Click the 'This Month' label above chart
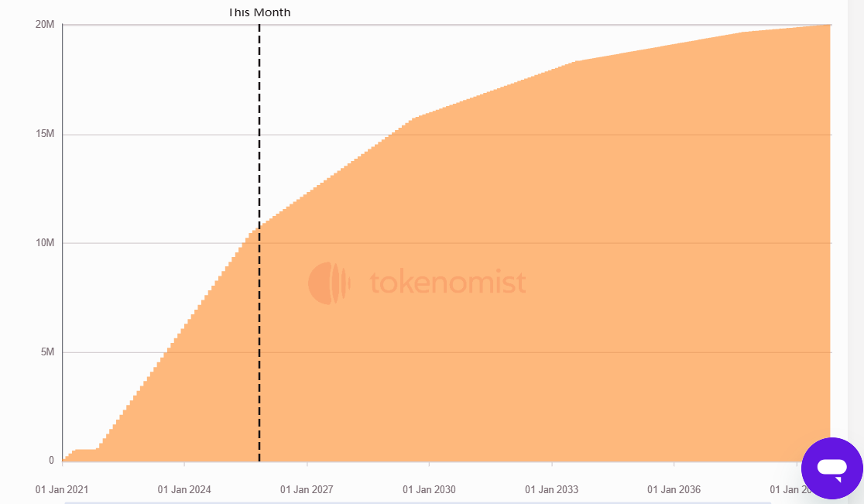 [x=259, y=12]
